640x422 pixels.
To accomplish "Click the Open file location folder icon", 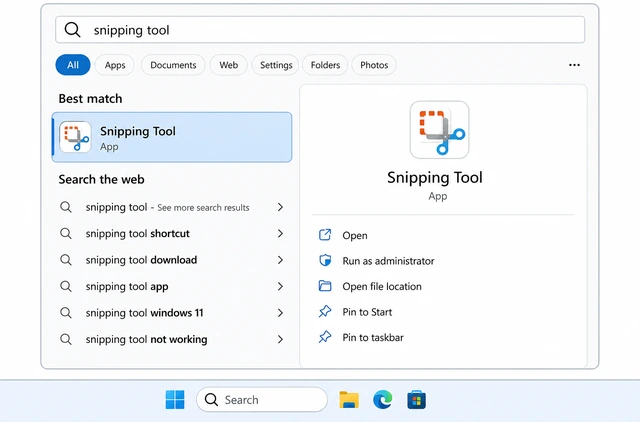I will (325, 286).
